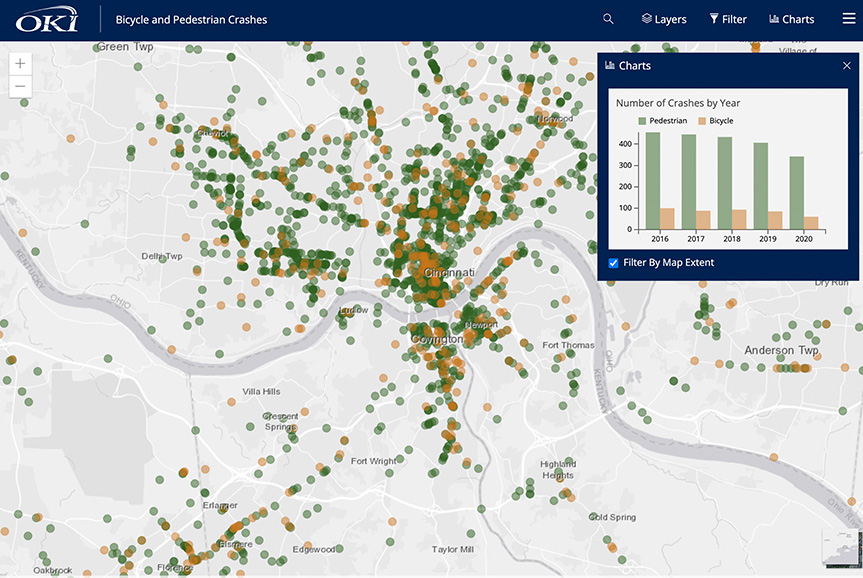Screen dimensions: 863x578
Task: Open the Layers panel from the navigation bar
Action: [x=663, y=18]
